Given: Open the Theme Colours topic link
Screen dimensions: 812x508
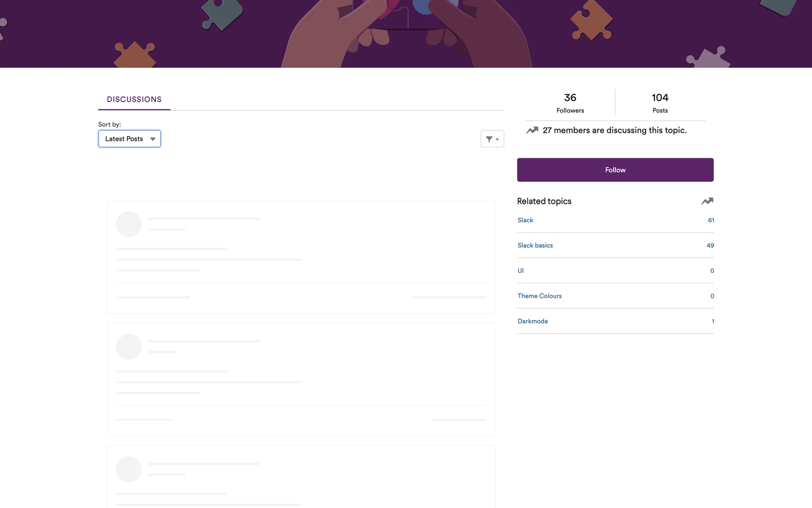Looking at the screenshot, I should pyautogui.click(x=540, y=296).
